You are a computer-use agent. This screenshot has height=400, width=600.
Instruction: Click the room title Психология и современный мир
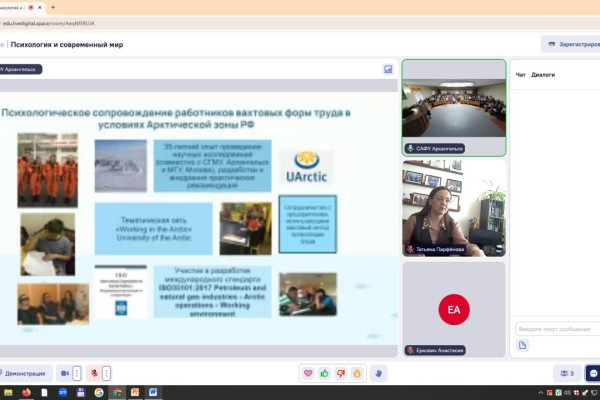[67, 44]
